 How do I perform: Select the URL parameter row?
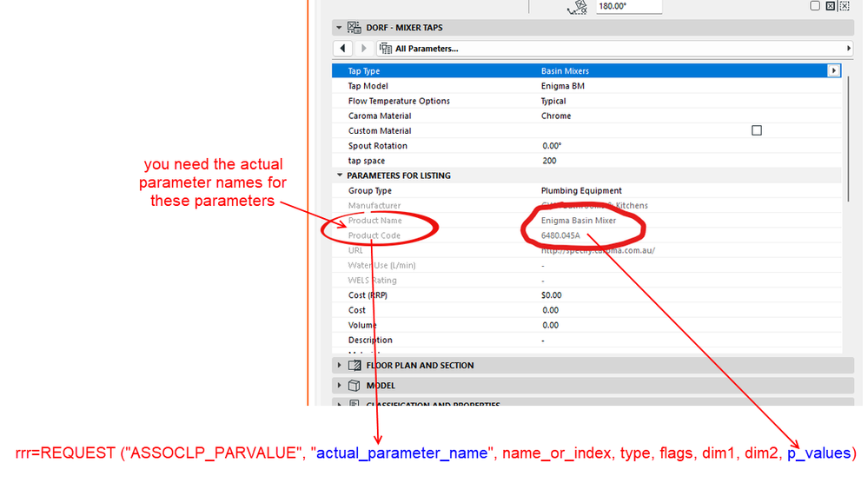[x=586, y=250]
